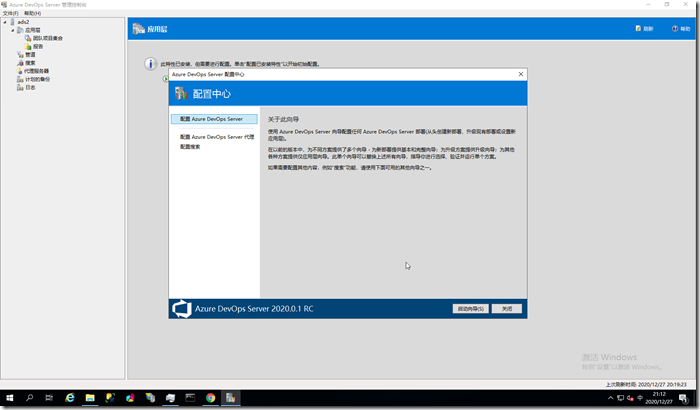Click the 配置中心 server icon in header

[181, 93]
